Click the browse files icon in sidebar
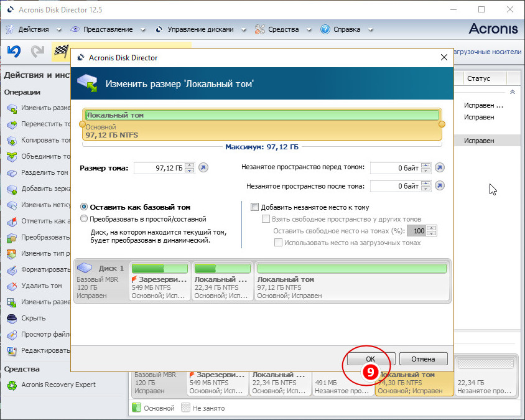525x420 pixels. click(12, 334)
